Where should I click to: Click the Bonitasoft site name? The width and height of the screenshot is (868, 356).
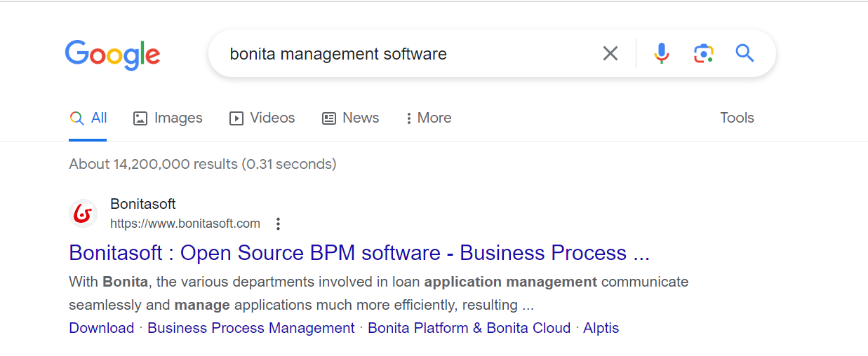(143, 204)
